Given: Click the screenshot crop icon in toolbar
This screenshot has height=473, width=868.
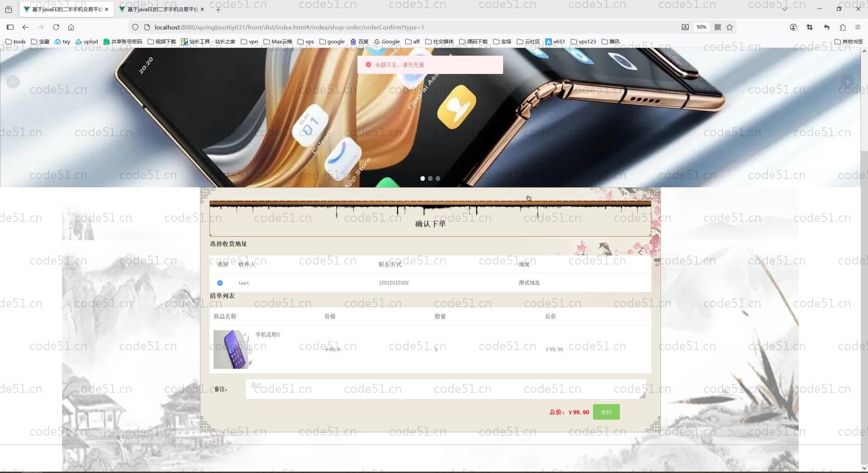Looking at the screenshot, I should click(810, 27).
